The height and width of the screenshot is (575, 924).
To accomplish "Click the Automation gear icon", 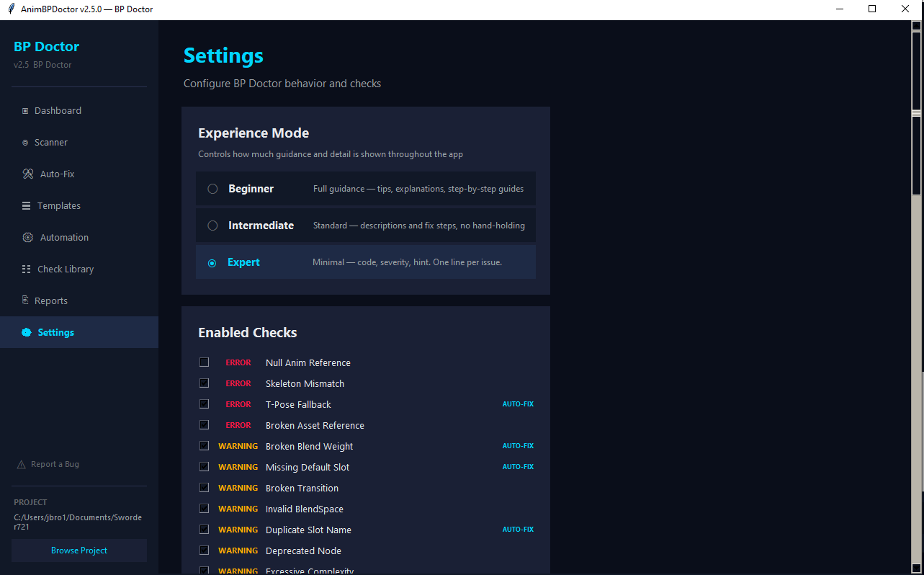I will (x=28, y=238).
